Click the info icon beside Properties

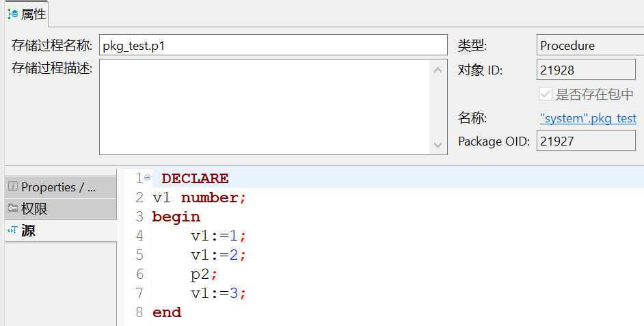[13, 187]
